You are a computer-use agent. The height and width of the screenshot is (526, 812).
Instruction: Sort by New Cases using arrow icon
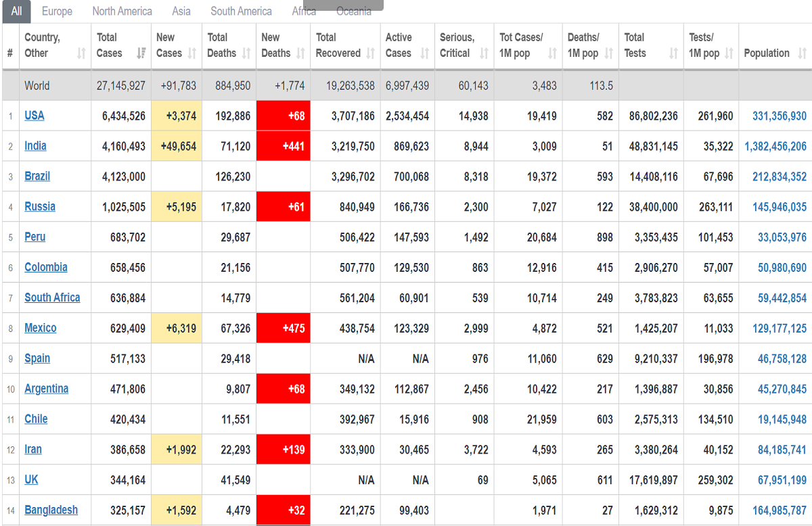pos(192,53)
